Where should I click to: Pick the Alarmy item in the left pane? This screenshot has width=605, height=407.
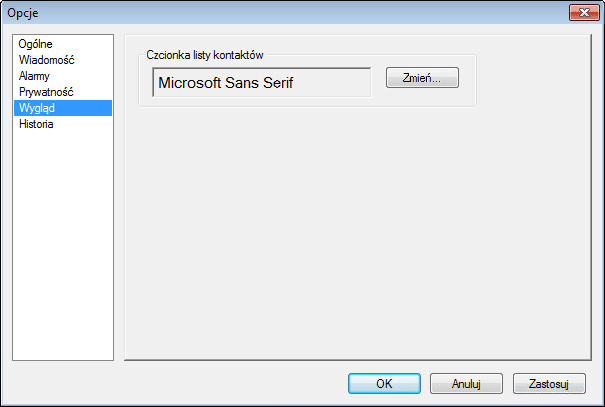pos(63,76)
